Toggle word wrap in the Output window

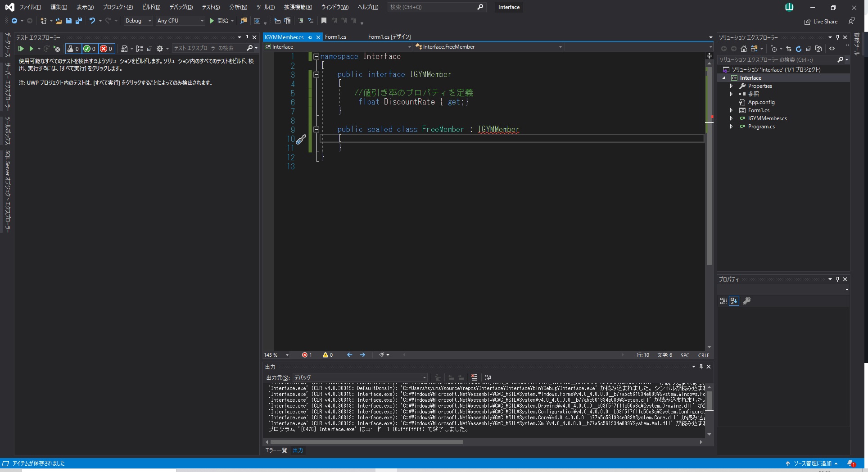pyautogui.click(x=488, y=377)
